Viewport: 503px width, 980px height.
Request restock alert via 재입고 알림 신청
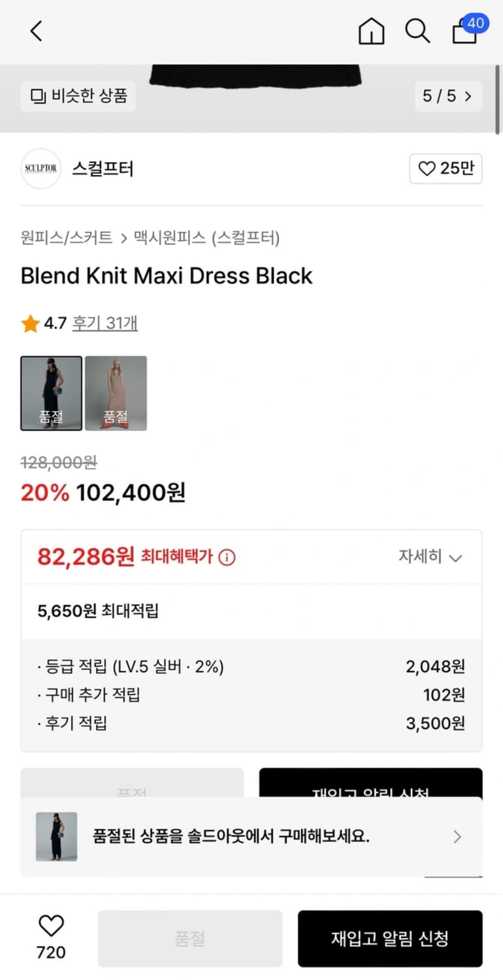(x=390, y=939)
